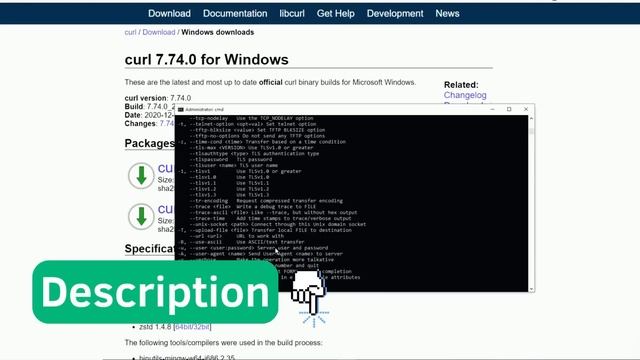The image size is (640, 360).
Task: Click the cmd window title bar icon
Action: [180, 109]
